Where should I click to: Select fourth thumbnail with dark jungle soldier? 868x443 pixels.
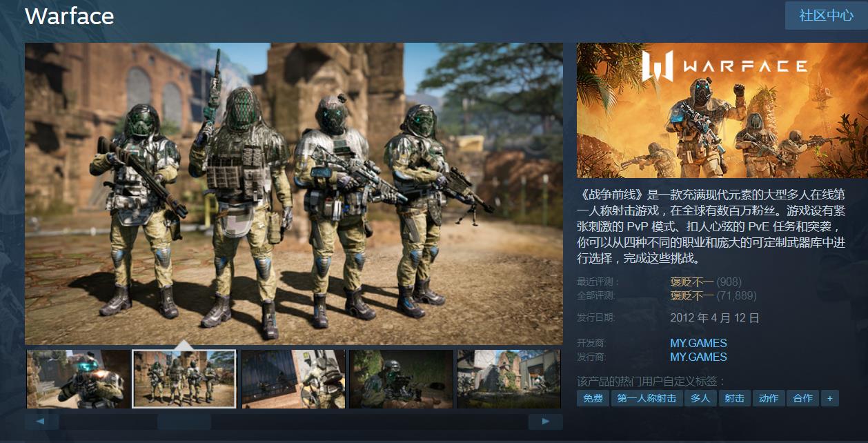click(x=401, y=379)
